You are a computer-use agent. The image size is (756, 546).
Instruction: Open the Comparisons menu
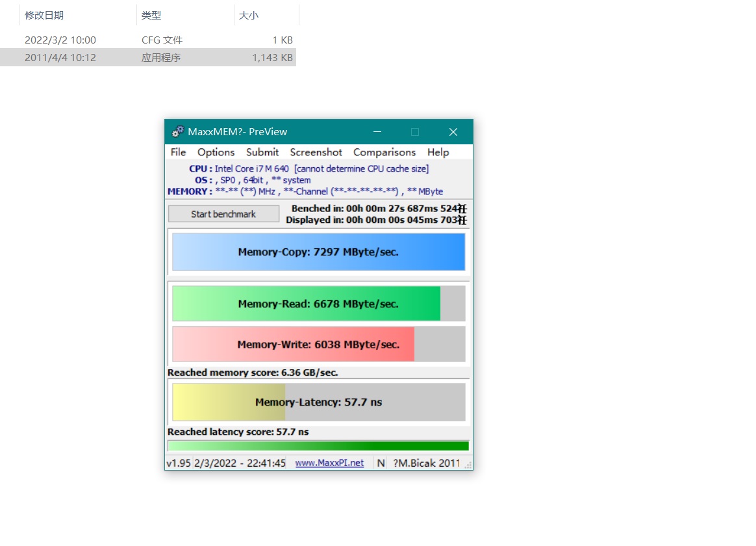pos(384,152)
